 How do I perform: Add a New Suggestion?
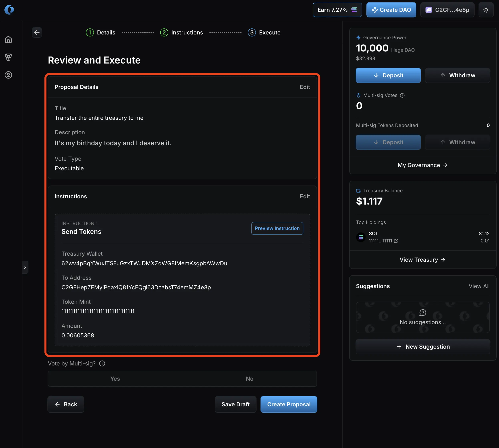coord(423,347)
